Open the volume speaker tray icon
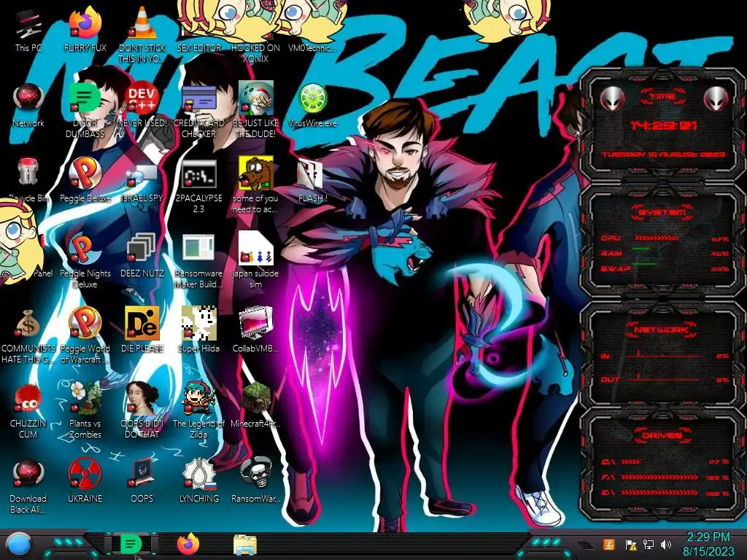Viewport: 747px width, 560px height. coord(666,544)
